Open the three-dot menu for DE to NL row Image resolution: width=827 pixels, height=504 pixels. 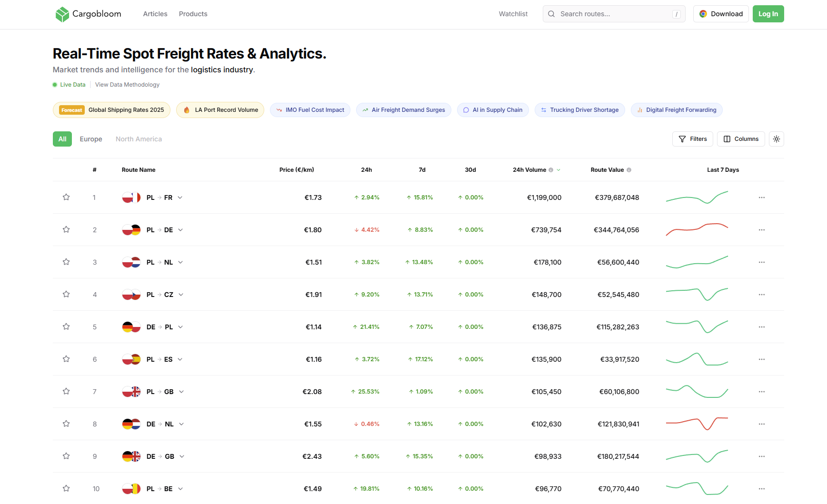pyautogui.click(x=761, y=424)
